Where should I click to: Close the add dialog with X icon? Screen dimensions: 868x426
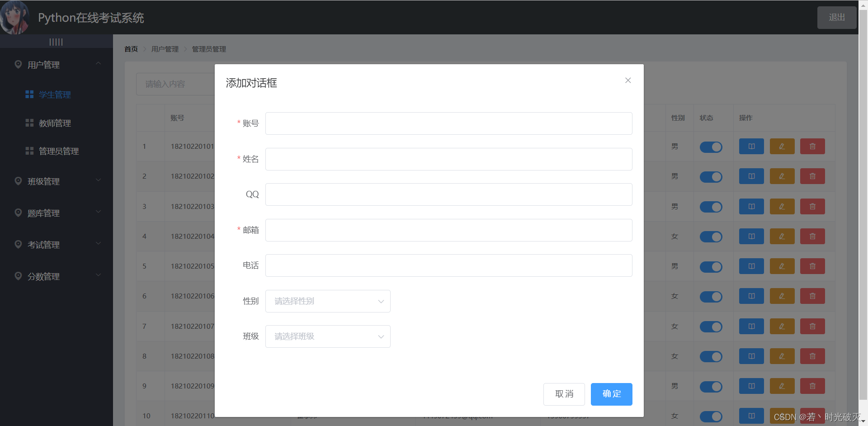(628, 80)
